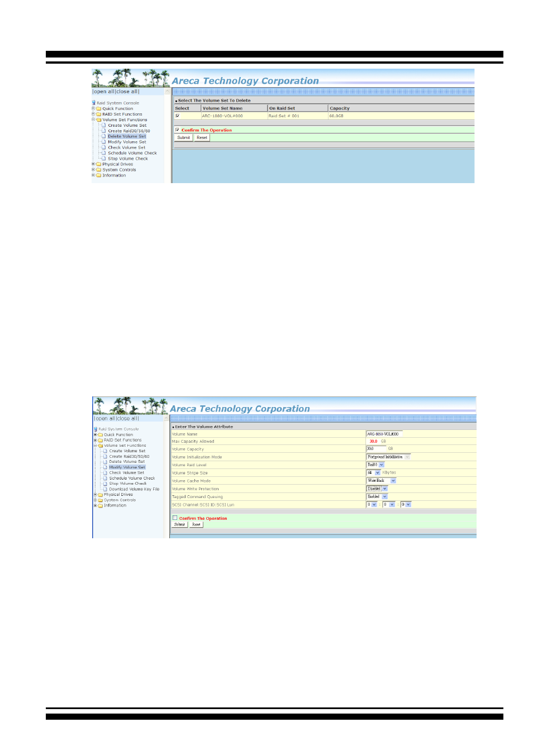
Task: Click Download Volume Key File page icon
Action: (x=105, y=489)
